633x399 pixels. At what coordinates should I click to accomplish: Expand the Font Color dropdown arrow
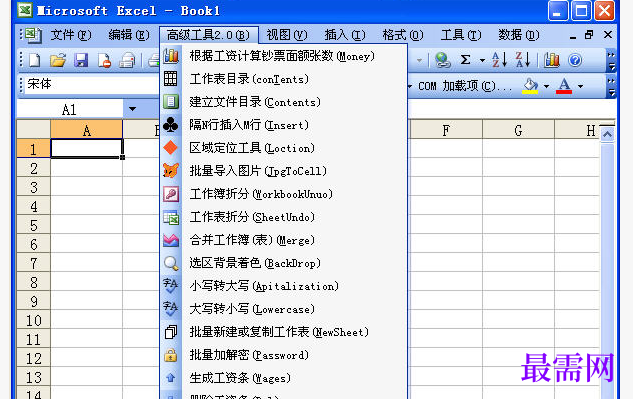580,86
